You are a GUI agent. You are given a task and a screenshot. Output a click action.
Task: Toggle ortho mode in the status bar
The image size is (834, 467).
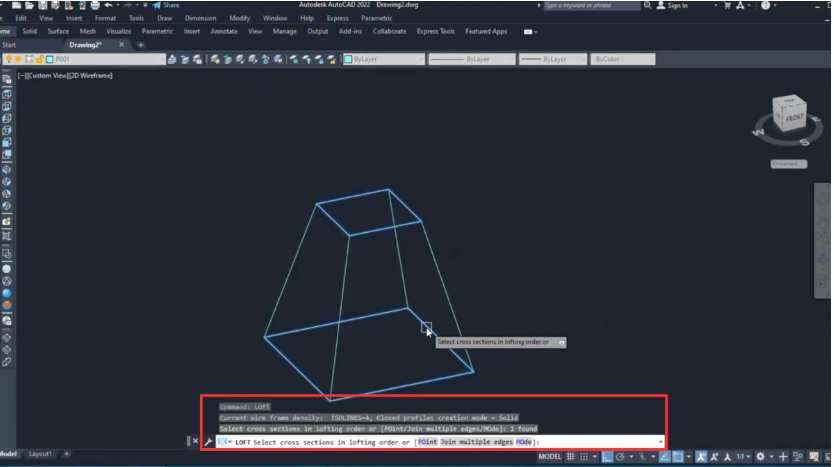pos(606,457)
